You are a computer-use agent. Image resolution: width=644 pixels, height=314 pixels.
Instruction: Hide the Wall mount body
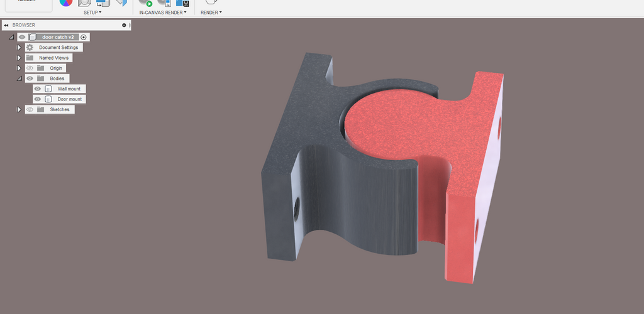coord(37,89)
